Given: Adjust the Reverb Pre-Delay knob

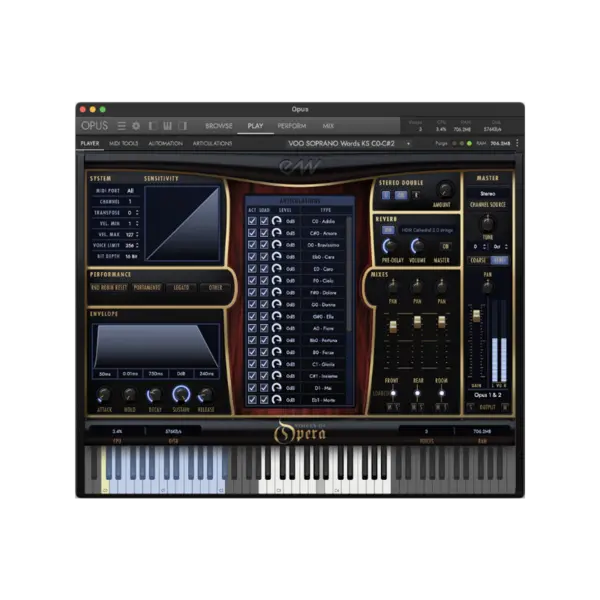Looking at the screenshot, I should click(390, 246).
